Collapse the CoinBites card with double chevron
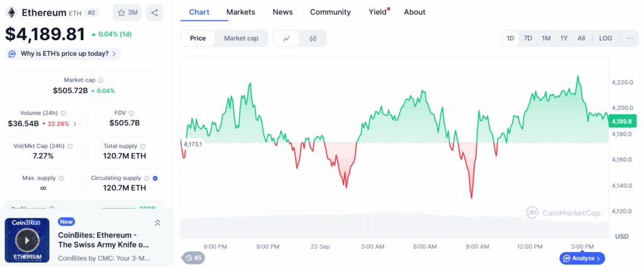This screenshot has height=267, width=644. tap(157, 222)
